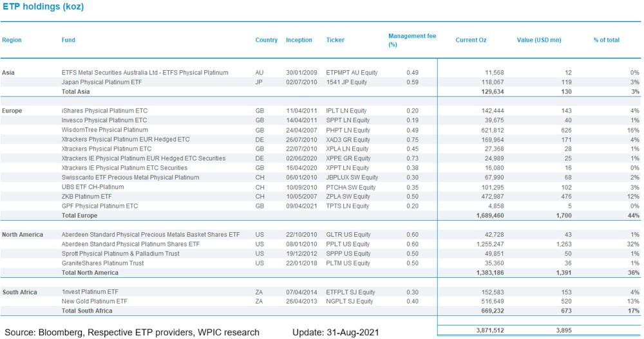Select the ounces value '1,255,247'

pos(490,244)
